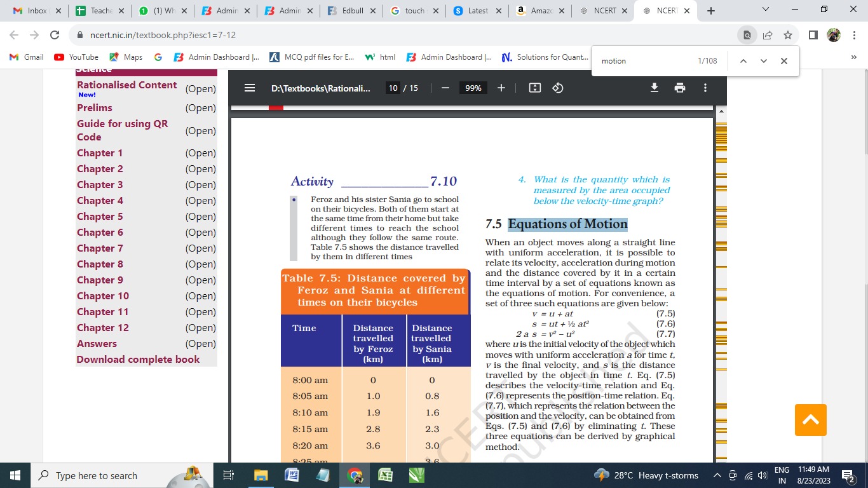This screenshot has width=868, height=488.
Task: Close the find bar
Action: click(x=784, y=61)
